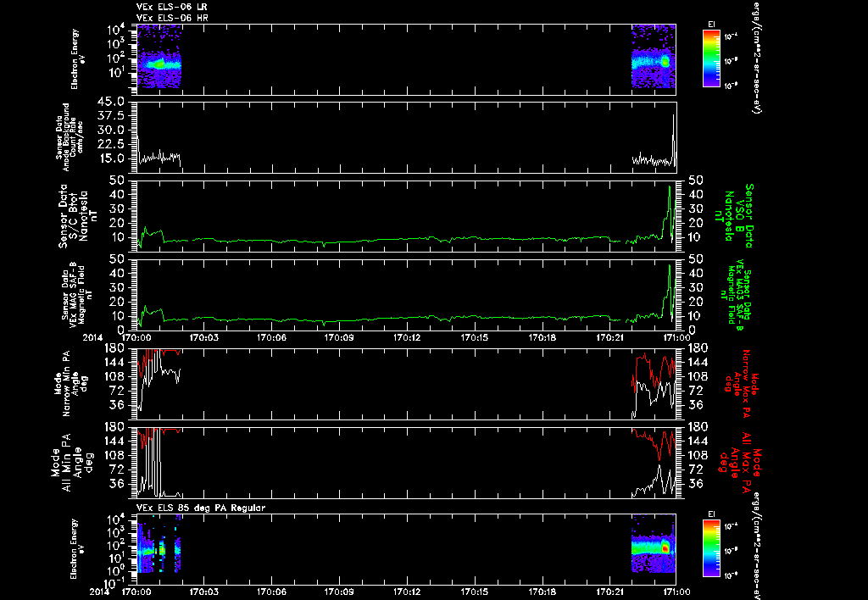Image resolution: width=868 pixels, height=600 pixels.
Task: Click the top panel spectrogram data block at 170:00
Action: pyautogui.click(x=159, y=56)
